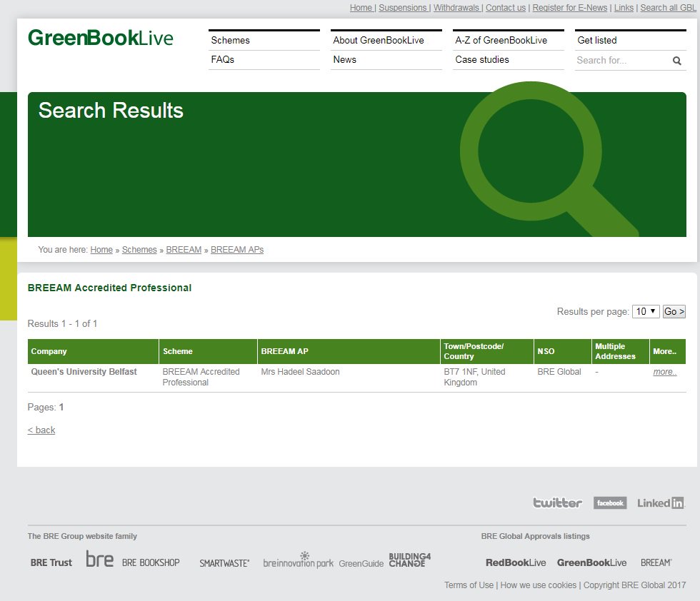This screenshot has height=601, width=700.
Task: Open the Facebook social icon
Action: pyautogui.click(x=610, y=502)
